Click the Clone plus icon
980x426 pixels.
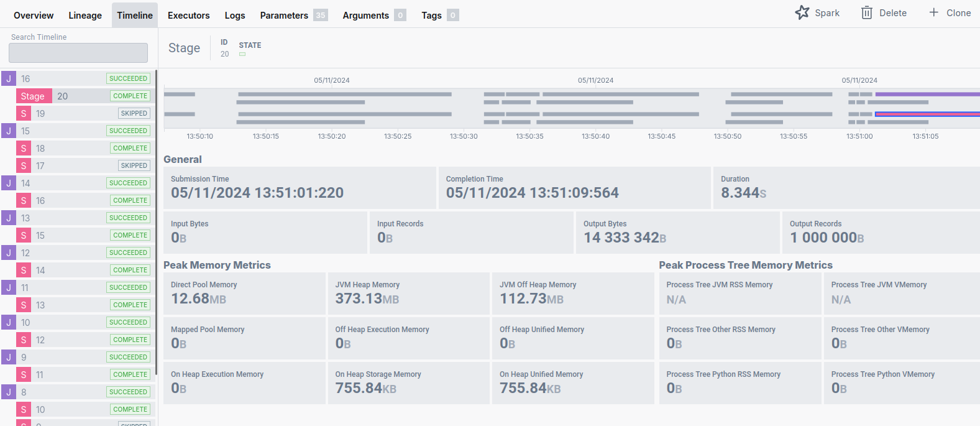point(933,12)
